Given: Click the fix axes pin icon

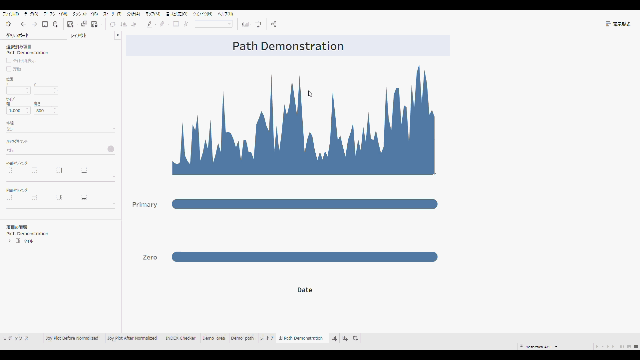Looking at the screenshot, I should pos(186,24).
